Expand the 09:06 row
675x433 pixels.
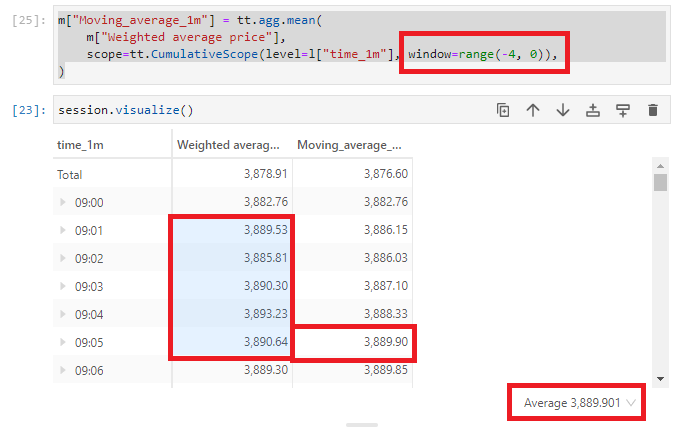pos(63,370)
